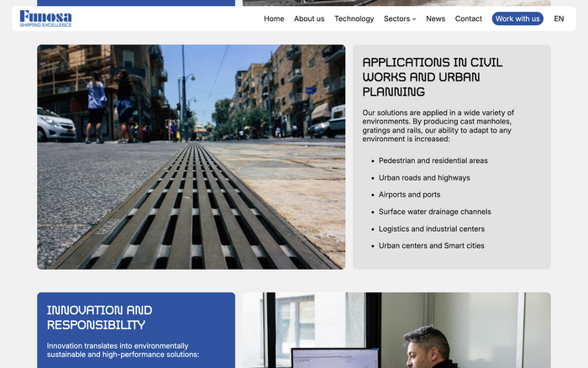Screen dimensions: 588x368
Task: Open the News section
Action: point(435,18)
